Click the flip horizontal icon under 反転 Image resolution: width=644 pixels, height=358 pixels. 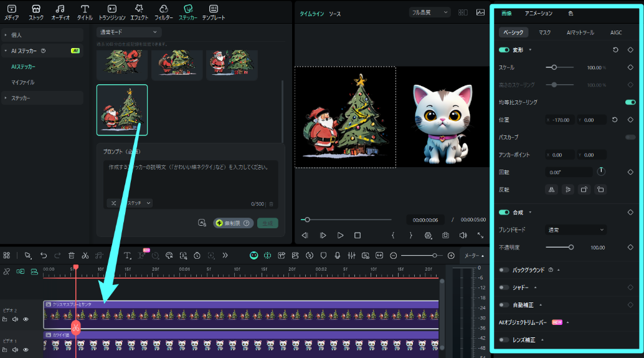(x=551, y=190)
